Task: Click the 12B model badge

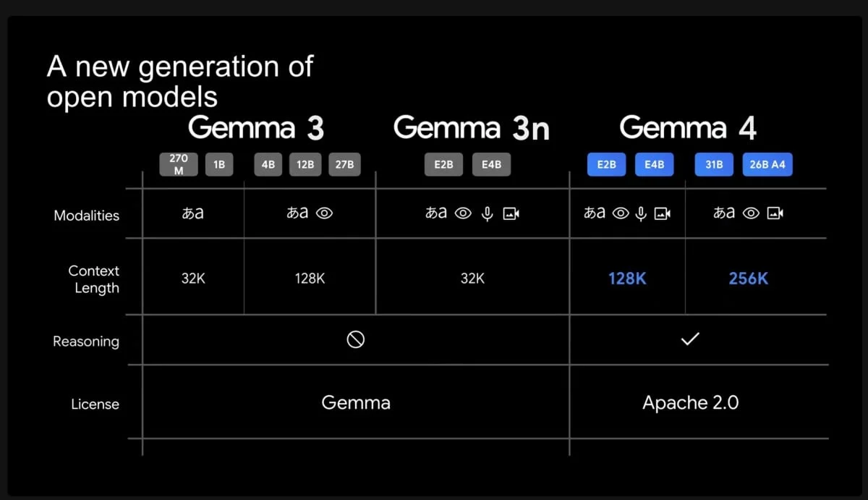Action: pyautogui.click(x=306, y=164)
